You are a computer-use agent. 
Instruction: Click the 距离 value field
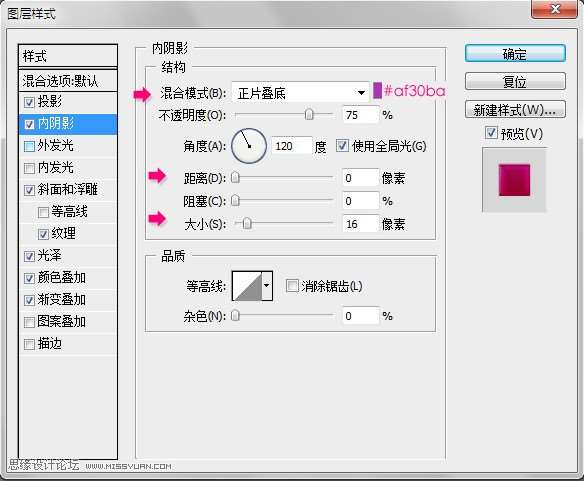(x=361, y=178)
